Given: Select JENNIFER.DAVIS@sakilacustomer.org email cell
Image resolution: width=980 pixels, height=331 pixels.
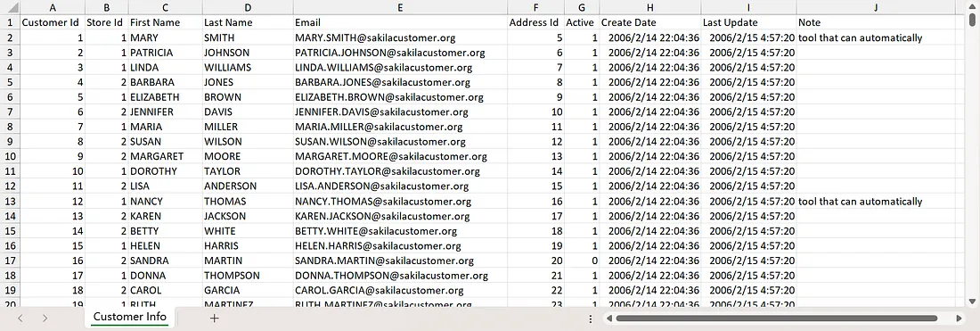Looking at the screenshot, I should coord(400,112).
